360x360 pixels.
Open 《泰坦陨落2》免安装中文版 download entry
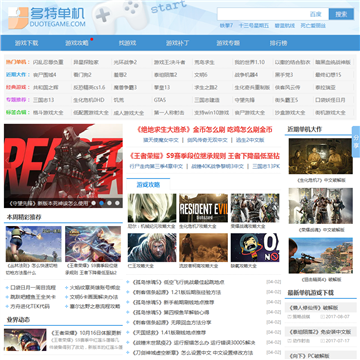click(x=320, y=332)
